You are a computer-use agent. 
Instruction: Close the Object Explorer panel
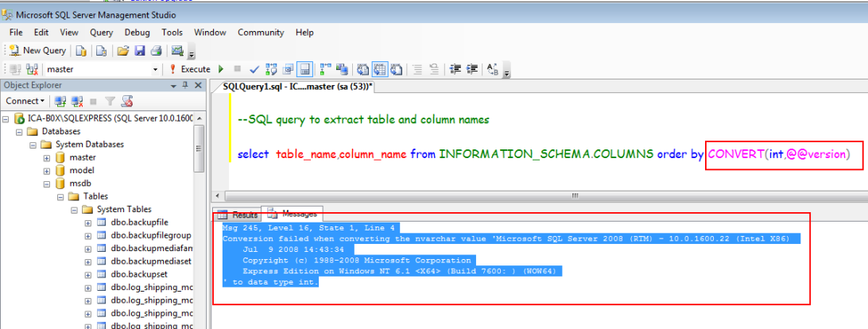[x=197, y=85]
